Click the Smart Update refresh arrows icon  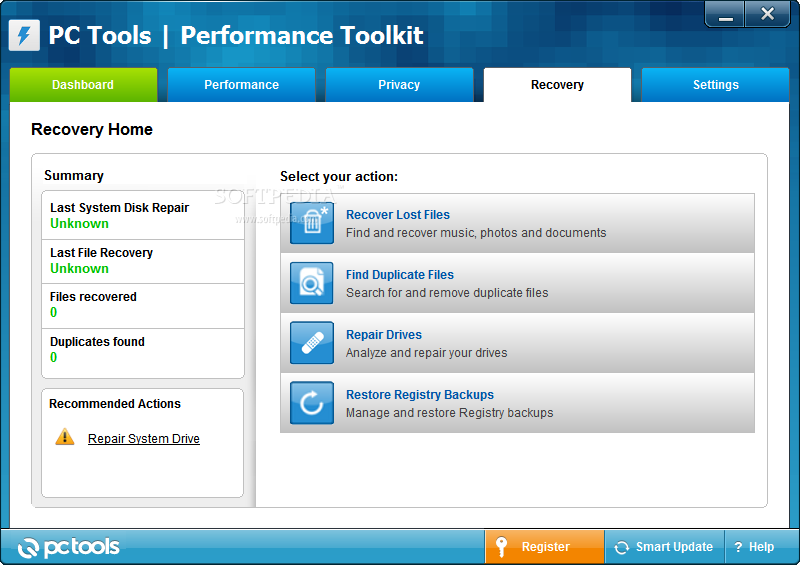point(621,547)
